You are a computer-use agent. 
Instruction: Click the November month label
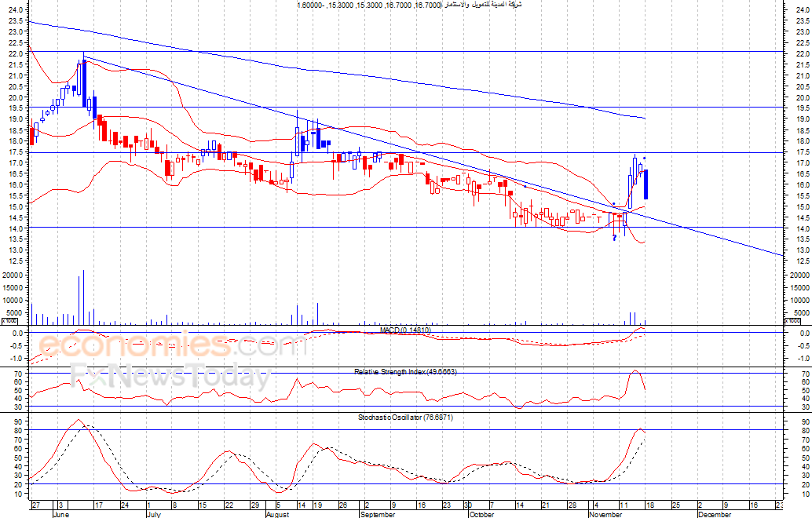(605, 514)
